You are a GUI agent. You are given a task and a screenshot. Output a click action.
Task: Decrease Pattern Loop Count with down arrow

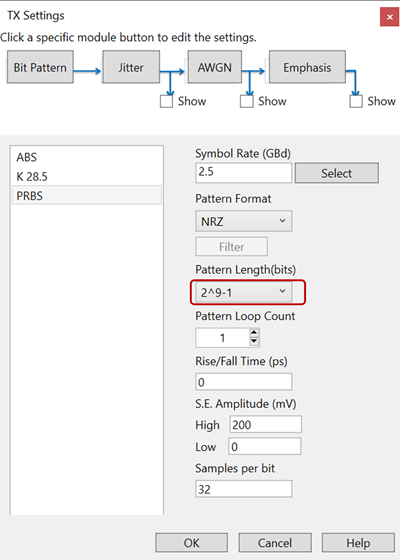point(254,342)
